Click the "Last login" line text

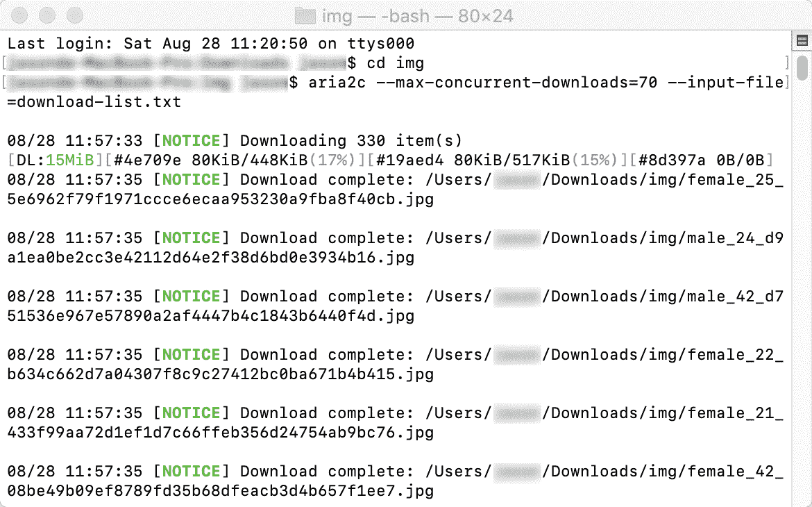211,44
